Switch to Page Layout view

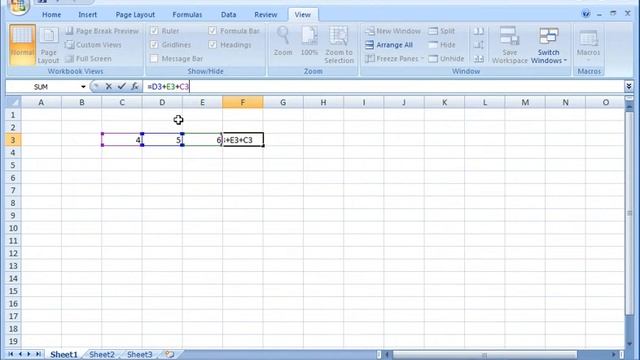pos(49,46)
